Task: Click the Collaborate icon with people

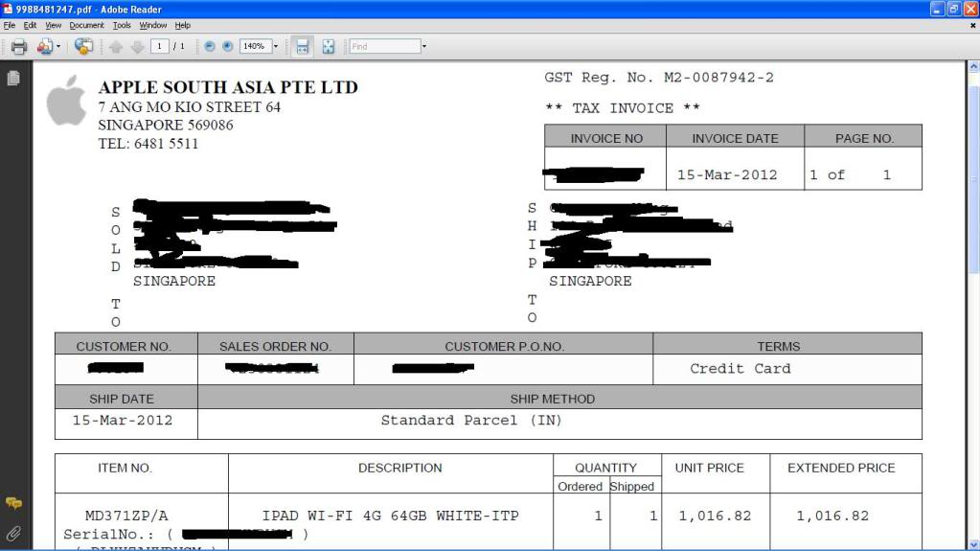Action: click(x=44, y=46)
